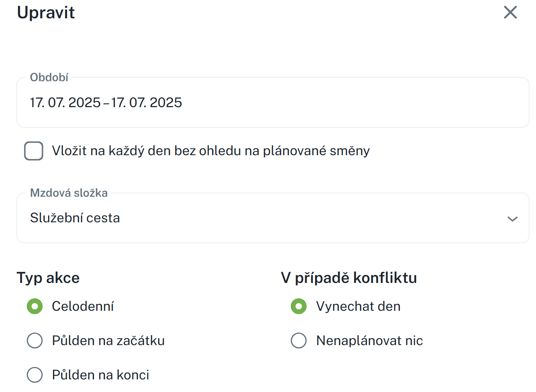Click the date text 17. 07. 2025
The image size is (536, 392).
[65, 103]
